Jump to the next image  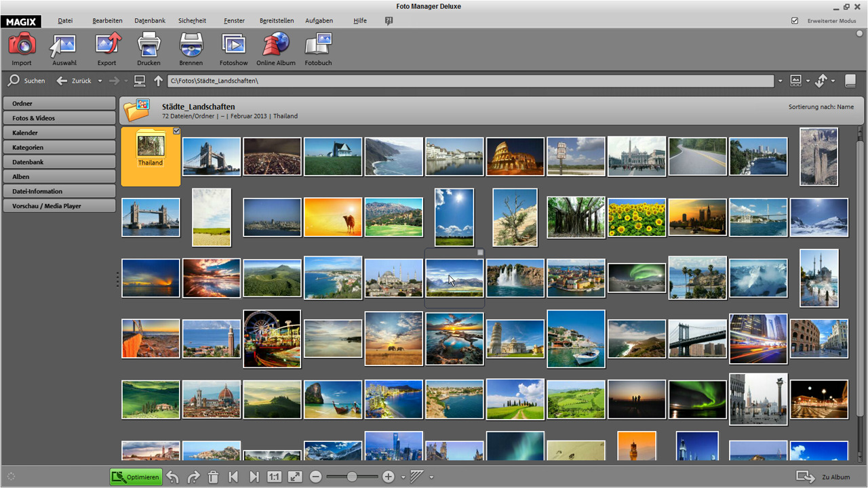coord(254,477)
